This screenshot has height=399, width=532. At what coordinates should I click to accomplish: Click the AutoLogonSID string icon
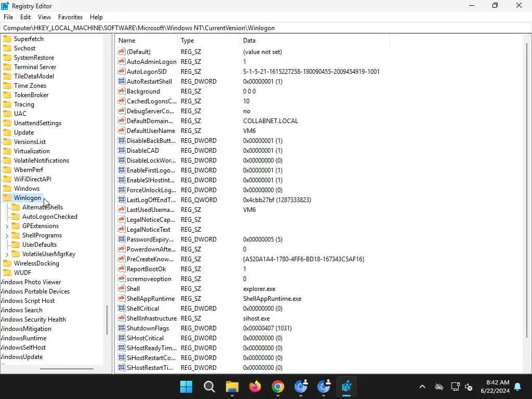tap(122, 71)
